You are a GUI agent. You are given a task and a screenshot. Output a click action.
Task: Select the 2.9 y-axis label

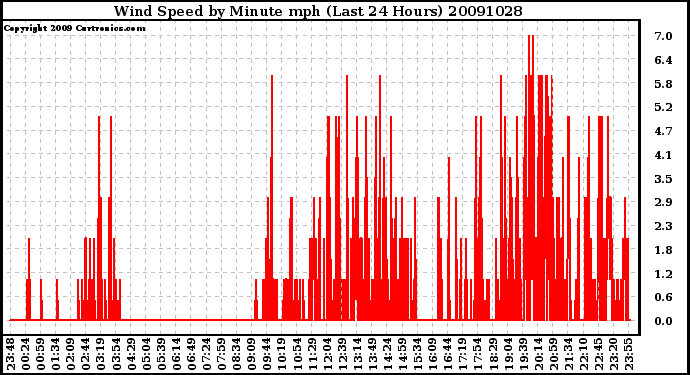(x=663, y=202)
